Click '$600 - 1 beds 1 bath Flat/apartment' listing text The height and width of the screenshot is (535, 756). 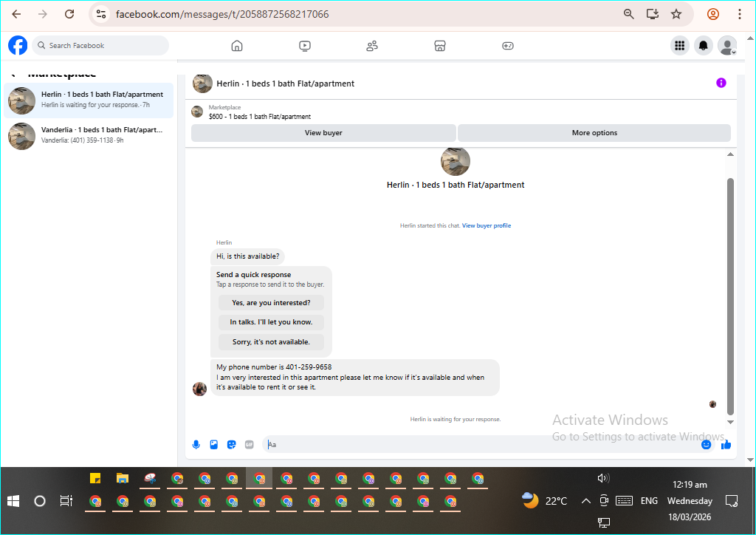pos(259,117)
